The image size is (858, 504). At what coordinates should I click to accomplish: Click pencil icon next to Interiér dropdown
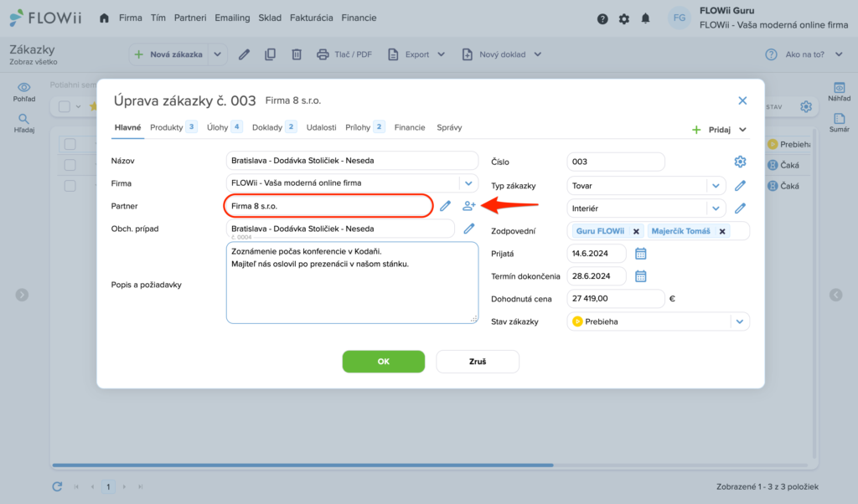tap(740, 208)
